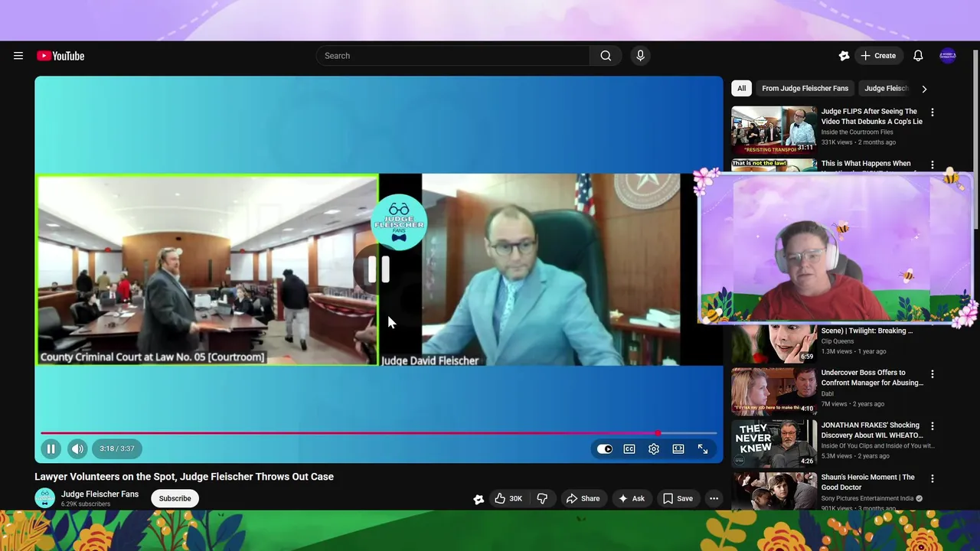Viewport: 980px width, 551px height.
Task: Click the Create button
Action: coord(878,56)
